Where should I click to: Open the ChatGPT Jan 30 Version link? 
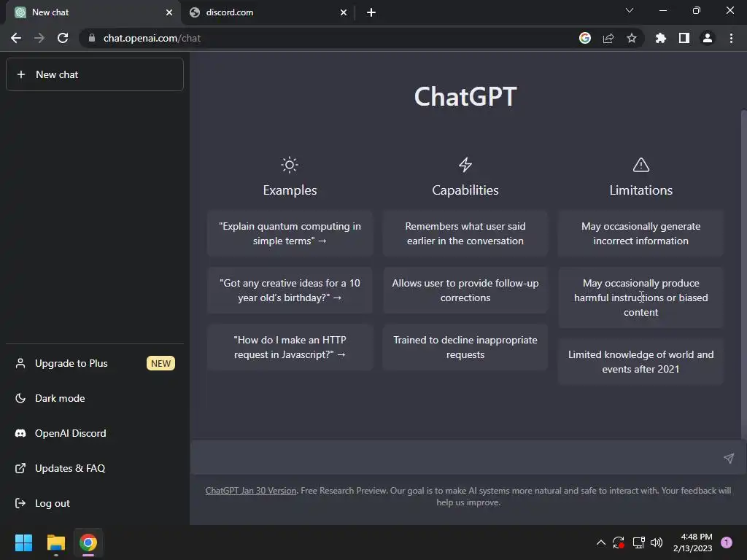tap(251, 491)
